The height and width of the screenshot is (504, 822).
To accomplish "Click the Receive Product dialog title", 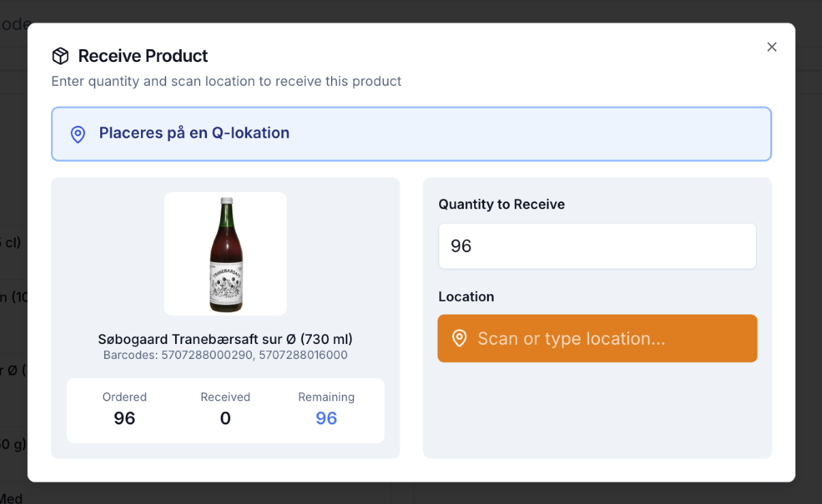I will point(143,56).
